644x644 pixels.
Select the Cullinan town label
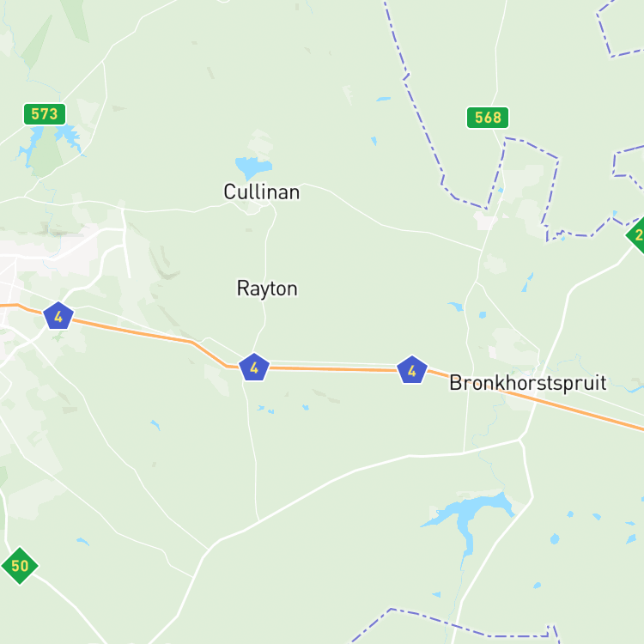[x=262, y=192]
